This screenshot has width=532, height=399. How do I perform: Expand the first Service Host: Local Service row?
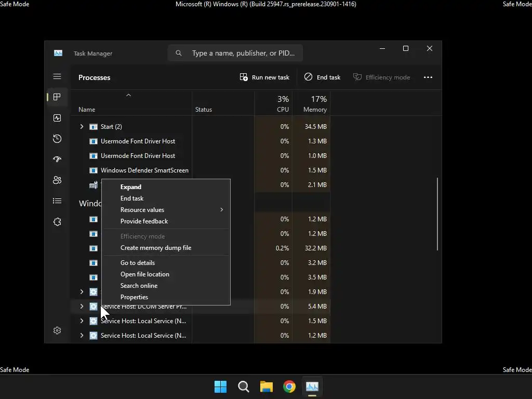click(82, 321)
